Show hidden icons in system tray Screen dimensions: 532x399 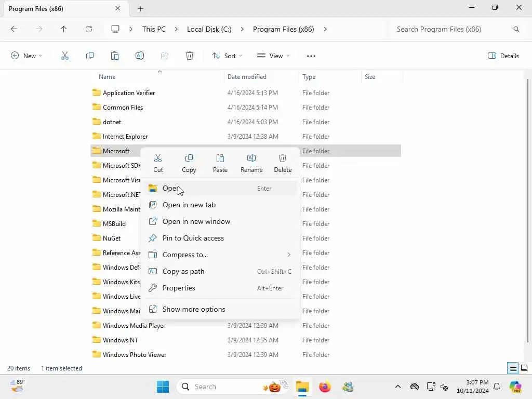(x=398, y=387)
